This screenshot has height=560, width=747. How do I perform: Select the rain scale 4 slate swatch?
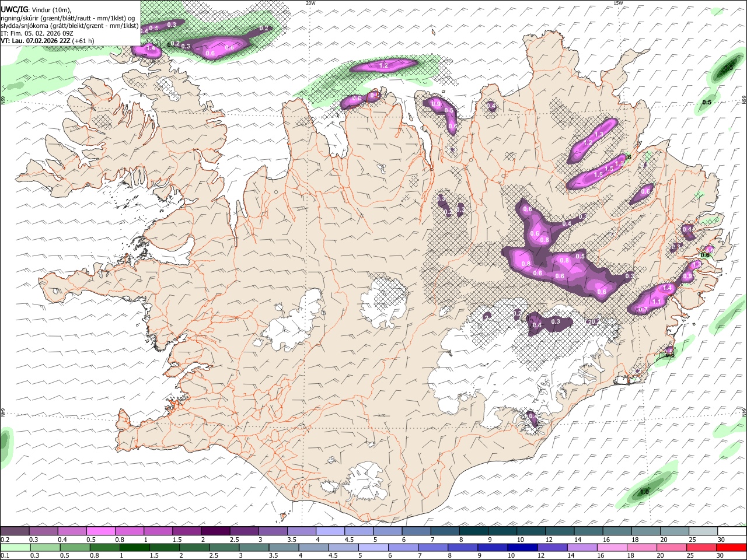click(314, 547)
